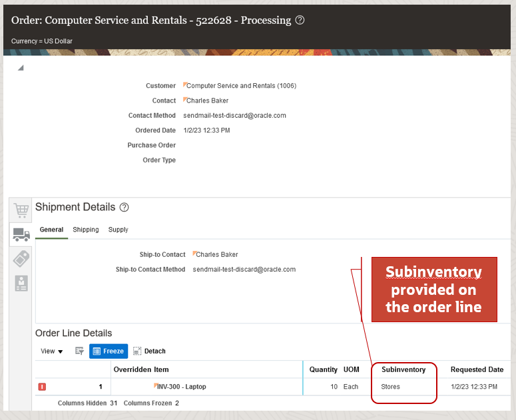This screenshot has width=516, height=420.
Task: Click the Currency = US Dollar text
Action: point(42,41)
